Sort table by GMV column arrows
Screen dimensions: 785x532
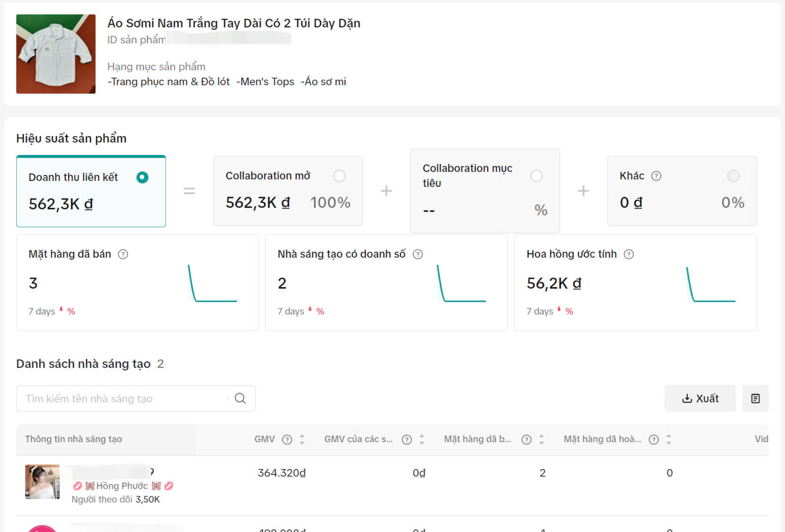pos(302,439)
